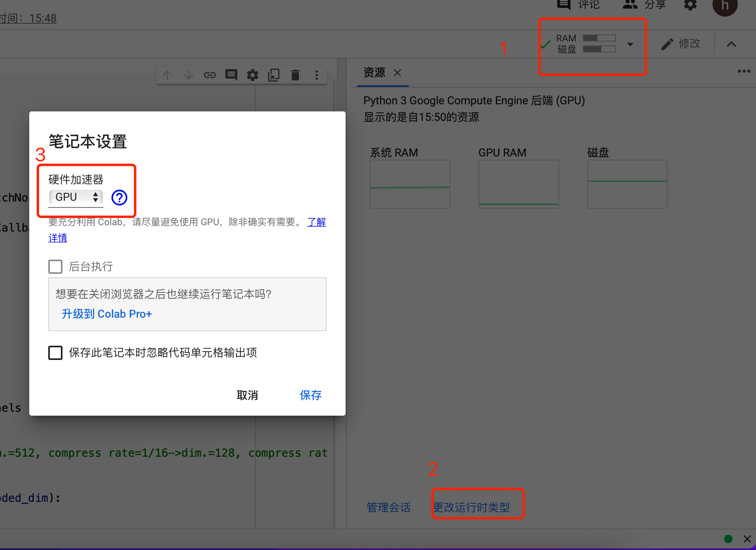The height and width of the screenshot is (550, 756).
Task: Enable 后台执行 option
Action: click(x=55, y=266)
